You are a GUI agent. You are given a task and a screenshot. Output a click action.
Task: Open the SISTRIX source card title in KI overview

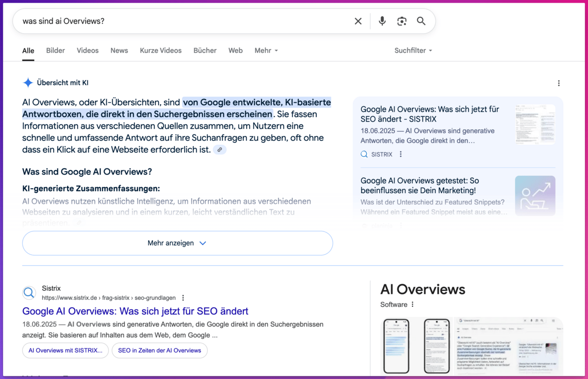pyautogui.click(x=430, y=114)
